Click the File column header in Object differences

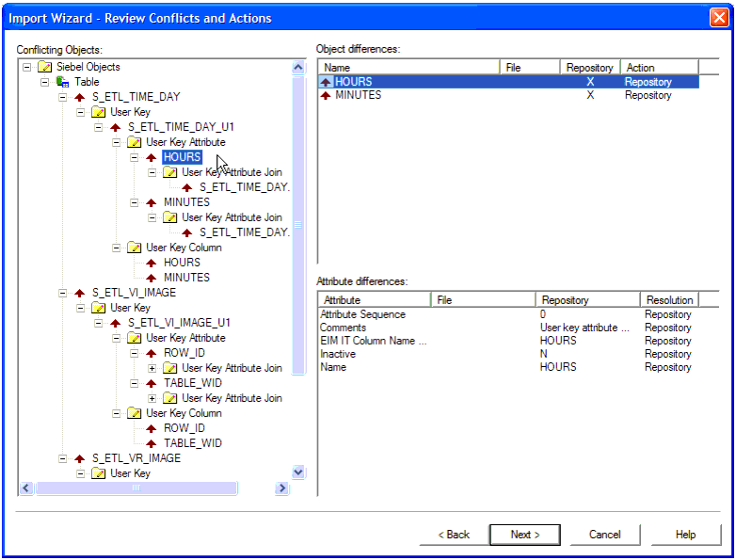click(x=530, y=67)
